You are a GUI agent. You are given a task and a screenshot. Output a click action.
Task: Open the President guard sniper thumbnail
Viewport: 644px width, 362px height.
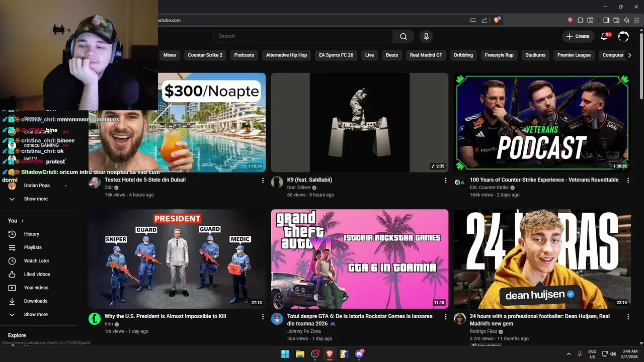[177, 259]
